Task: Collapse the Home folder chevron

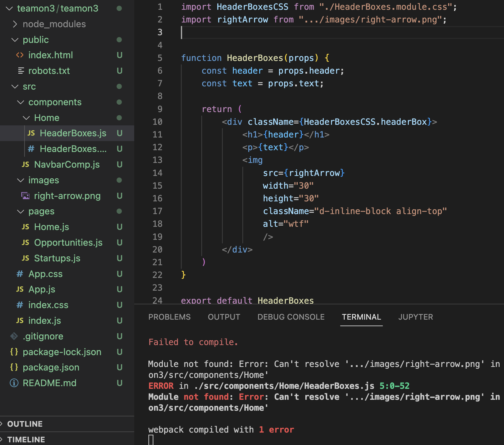Action: (26, 118)
